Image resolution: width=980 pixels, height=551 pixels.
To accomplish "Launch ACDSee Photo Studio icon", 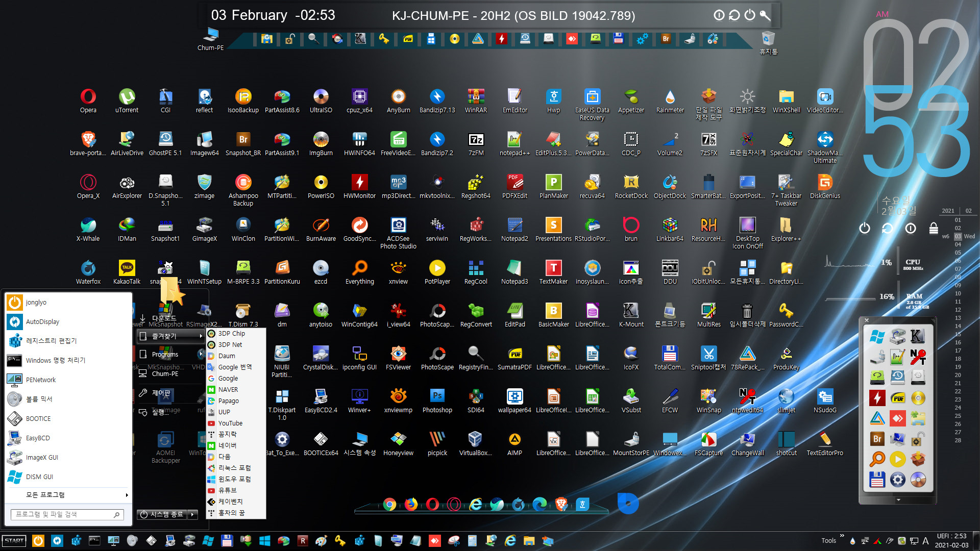I will click(398, 233).
